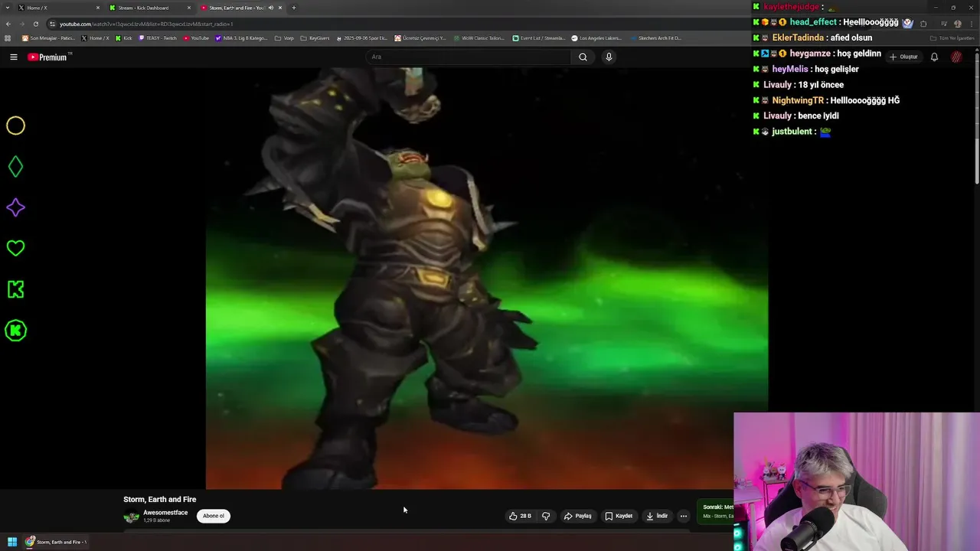
Task: Open the Windows Start menu
Action: (x=11, y=542)
